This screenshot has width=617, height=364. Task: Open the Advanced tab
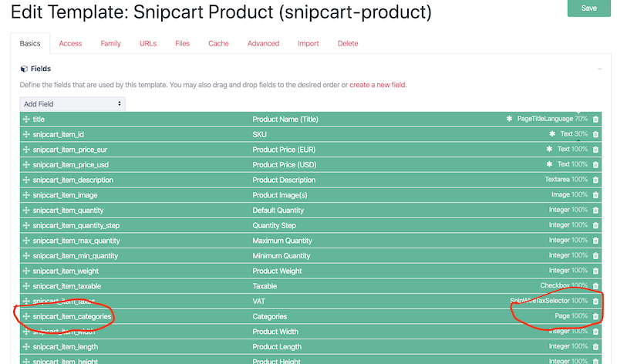[x=263, y=43]
